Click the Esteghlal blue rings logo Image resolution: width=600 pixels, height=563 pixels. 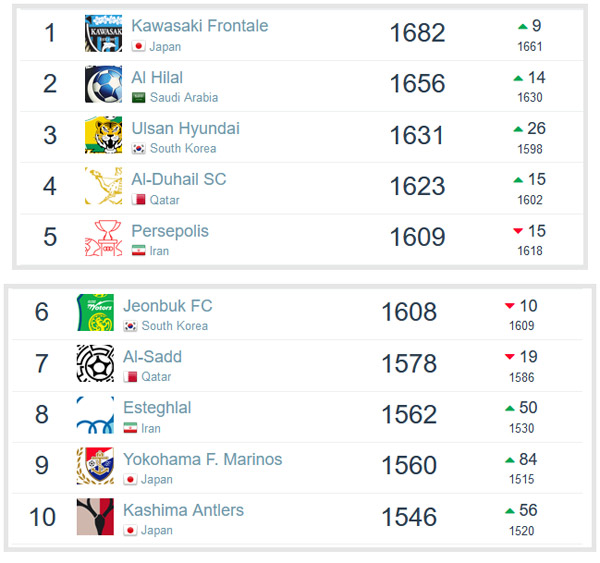[x=95, y=415]
